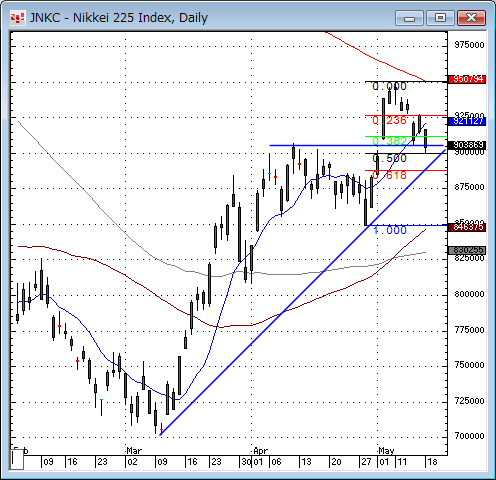496x480 pixels.
Task: Minimize the Nikkei 225 chart window
Action: (x=409, y=18)
